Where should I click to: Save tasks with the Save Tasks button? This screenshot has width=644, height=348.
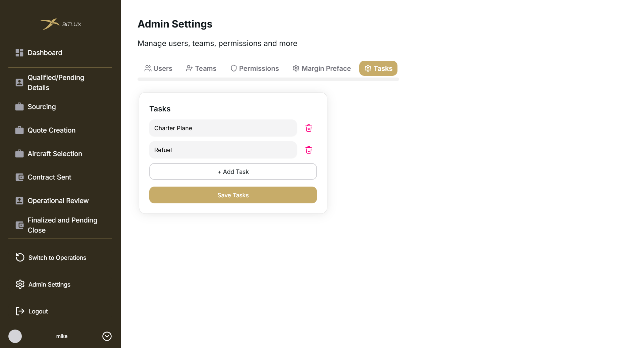coord(233,195)
